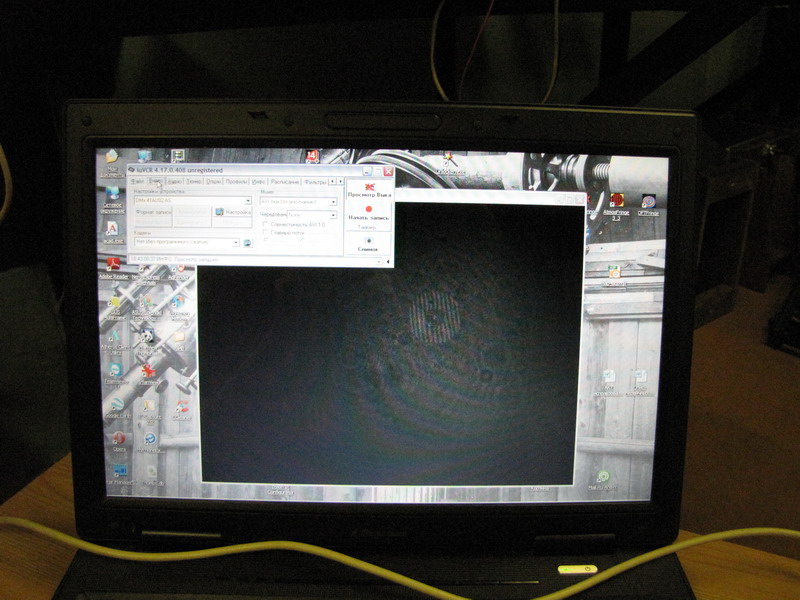The height and width of the screenshot is (600, 800).
Task: Click the Начать запись record button
Action: pyautogui.click(x=369, y=213)
